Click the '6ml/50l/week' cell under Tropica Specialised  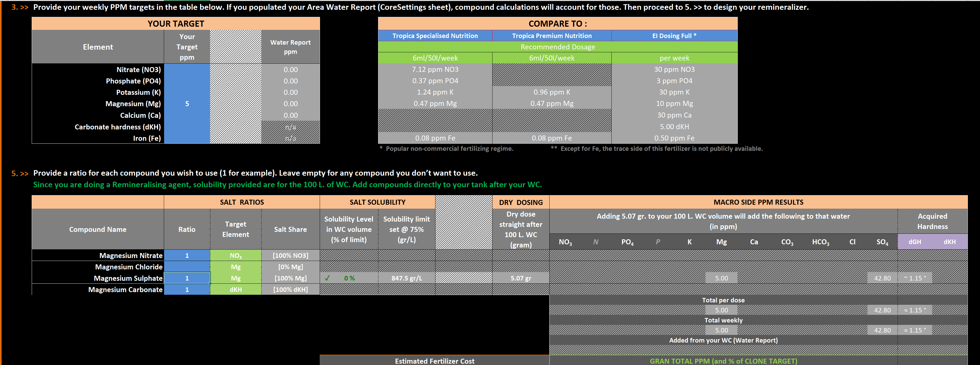click(x=435, y=58)
